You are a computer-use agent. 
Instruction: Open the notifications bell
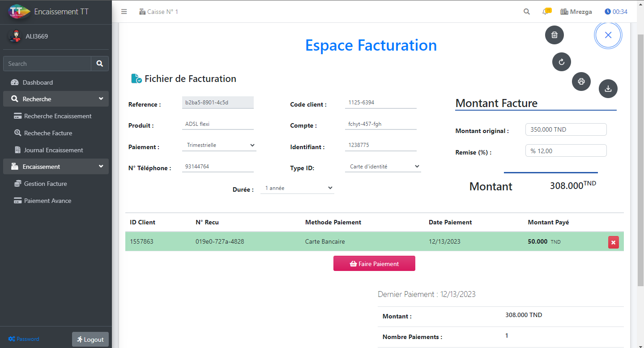[546, 11]
